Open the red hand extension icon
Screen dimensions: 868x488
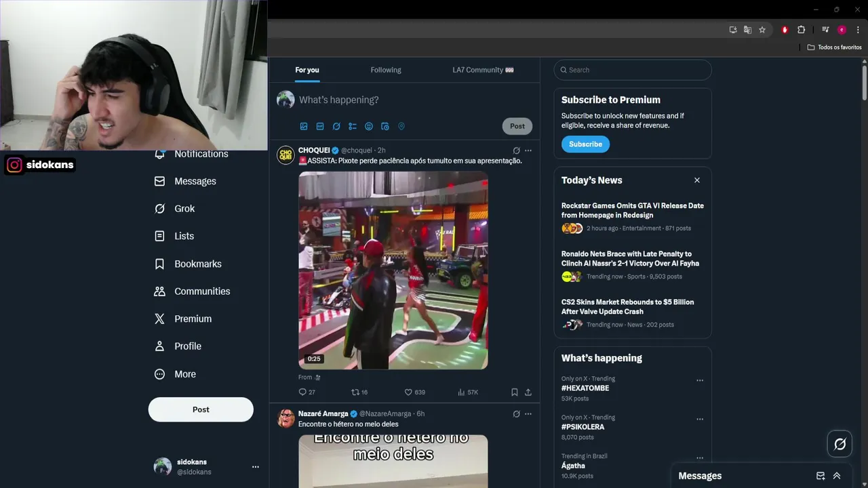[x=785, y=30]
